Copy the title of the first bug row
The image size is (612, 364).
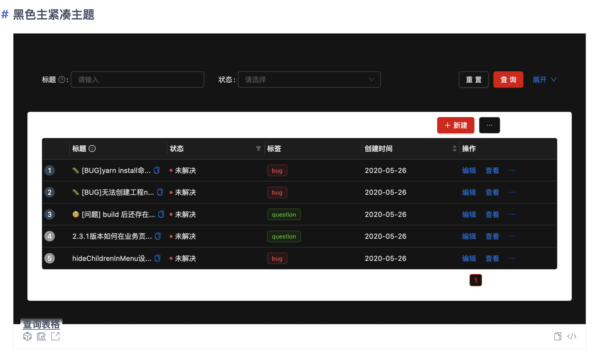[x=156, y=170]
